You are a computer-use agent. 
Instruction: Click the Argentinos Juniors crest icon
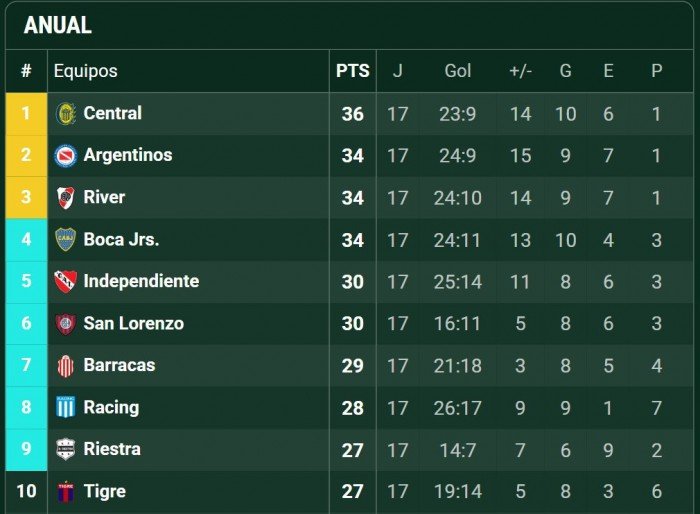66,156
